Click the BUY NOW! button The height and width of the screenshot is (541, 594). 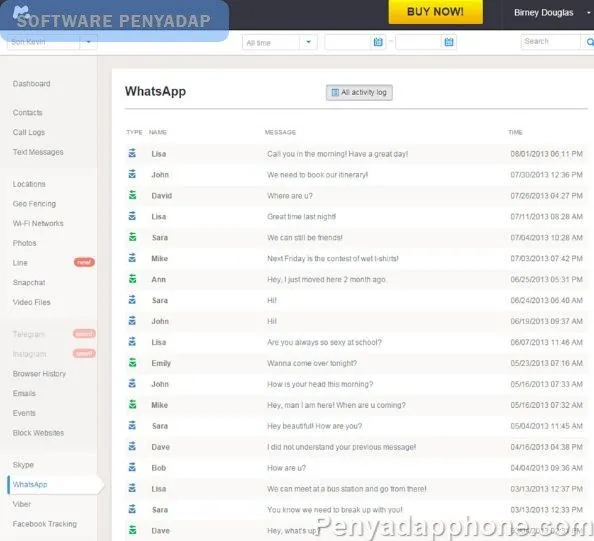(x=435, y=12)
